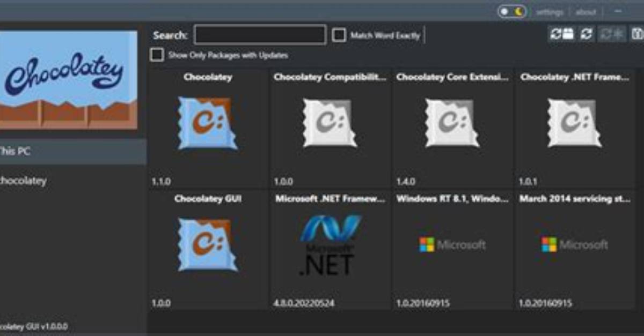Image resolution: width=644 pixels, height=336 pixels.
Task: Click the Chocolatey logo banner
Action: (68, 80)
